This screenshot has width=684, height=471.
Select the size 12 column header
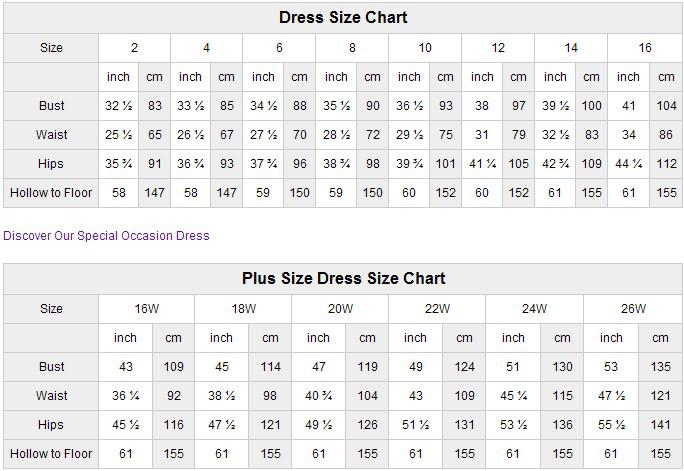pos(498,48)
